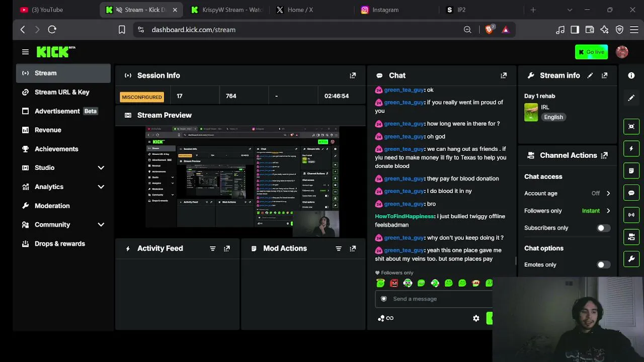Pop out the Session Info panel
The height and width of the screenshot is (362, 644).
[x=353, y=75]
